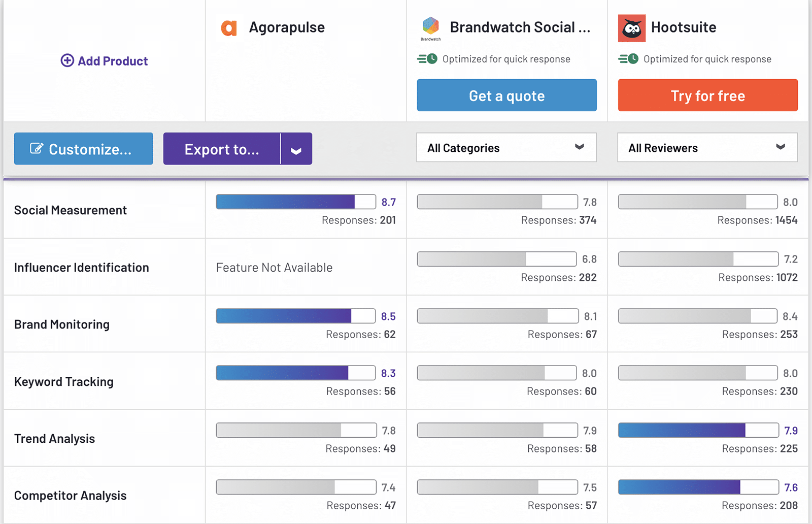Select the Influencer Identification row label
The width and height of the screenshot is (812, 524).
(x=82, y=268)
